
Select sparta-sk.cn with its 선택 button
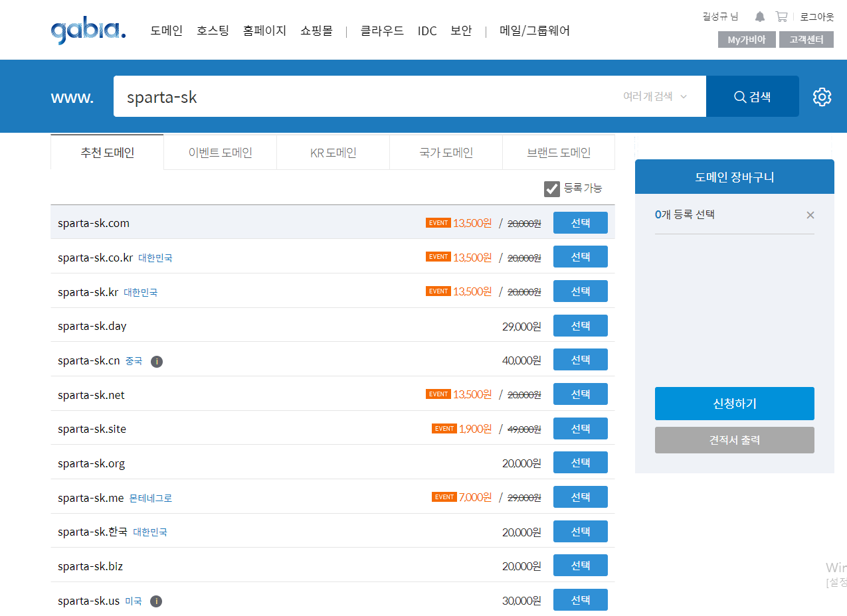coord(581,360)
